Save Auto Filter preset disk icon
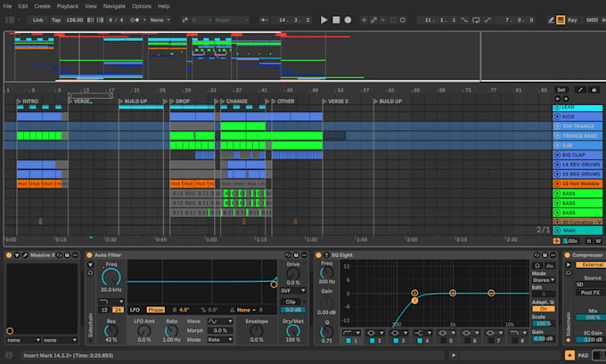The width and height of the screenshot is (606, 364). coord(296,255)
